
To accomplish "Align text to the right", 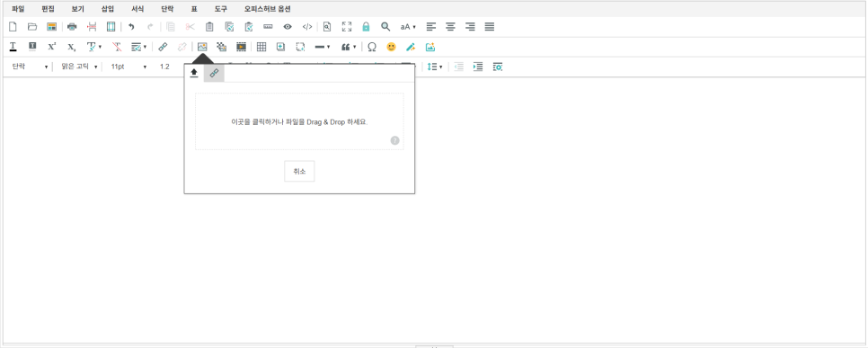I will [470, 27].
